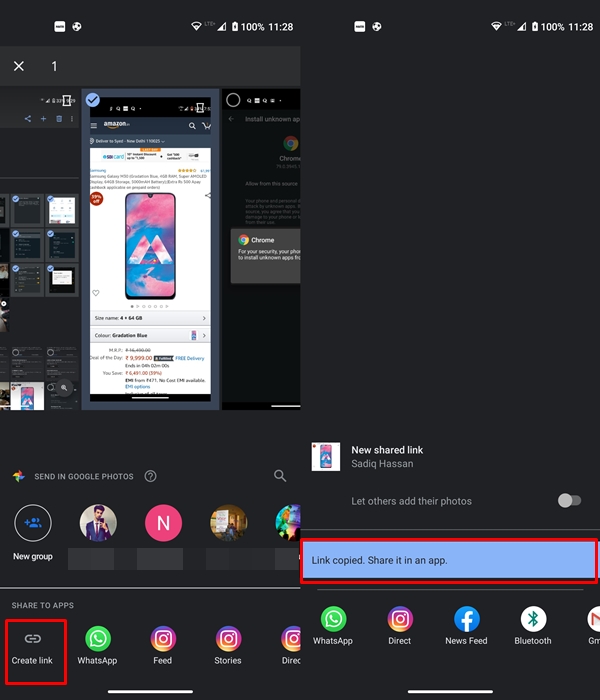600x700 pixels.
Task: Tap the Chrome unknown apps screenshot
Action: [261, 250]
